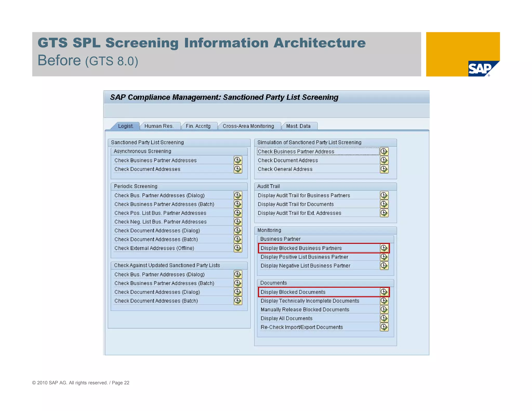This screenshot has height=411, width=532.
Task: Switch to the Mast. Data tab
Action: tap(298, 126)
